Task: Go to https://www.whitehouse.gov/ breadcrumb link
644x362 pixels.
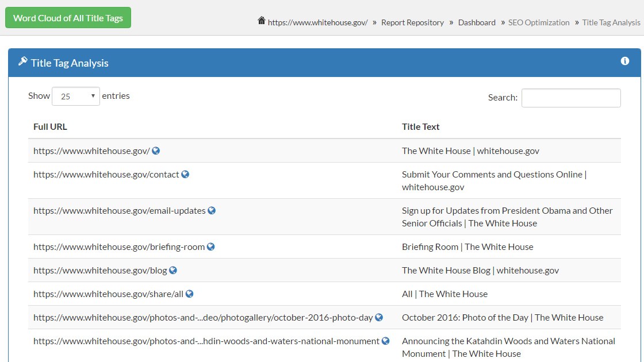Action: (x=317, y=22)
